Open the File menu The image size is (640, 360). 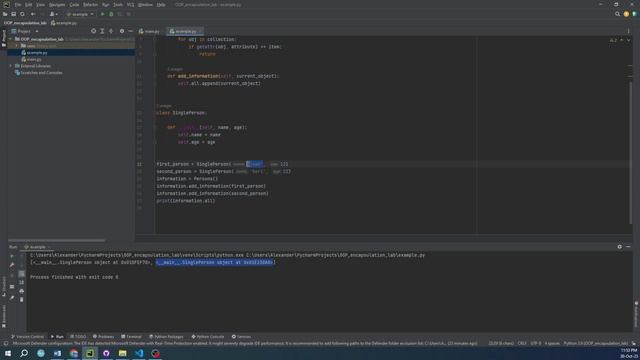point(18,4)
